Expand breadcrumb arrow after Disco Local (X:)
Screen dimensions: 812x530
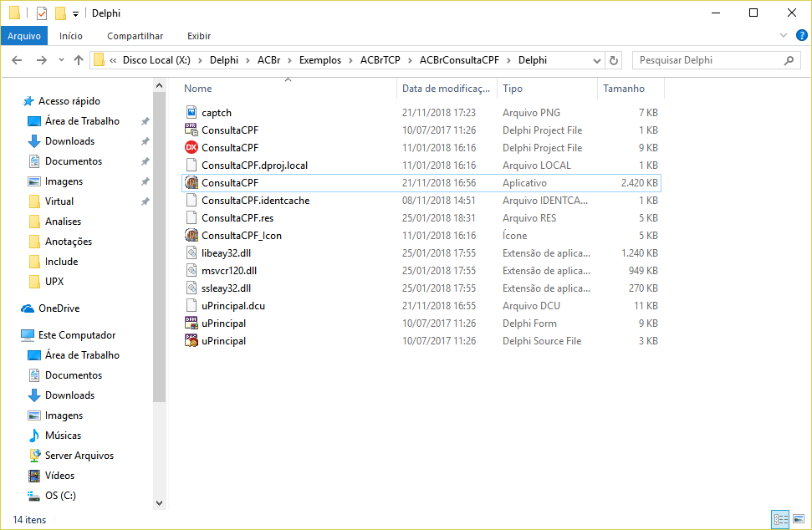[x=200, y=60]
